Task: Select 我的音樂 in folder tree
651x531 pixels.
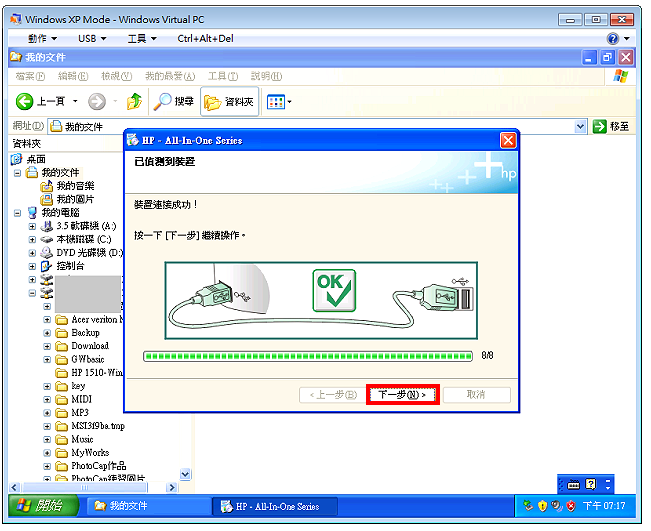Action: coord(75,186)
